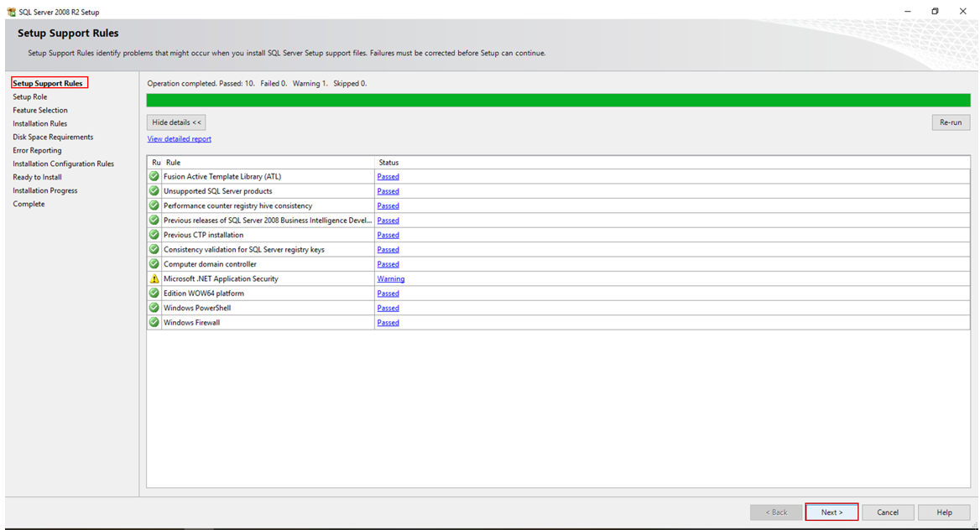Click the Performance counter registry hive consistency text
980x530 pixels.
[237, 205]
